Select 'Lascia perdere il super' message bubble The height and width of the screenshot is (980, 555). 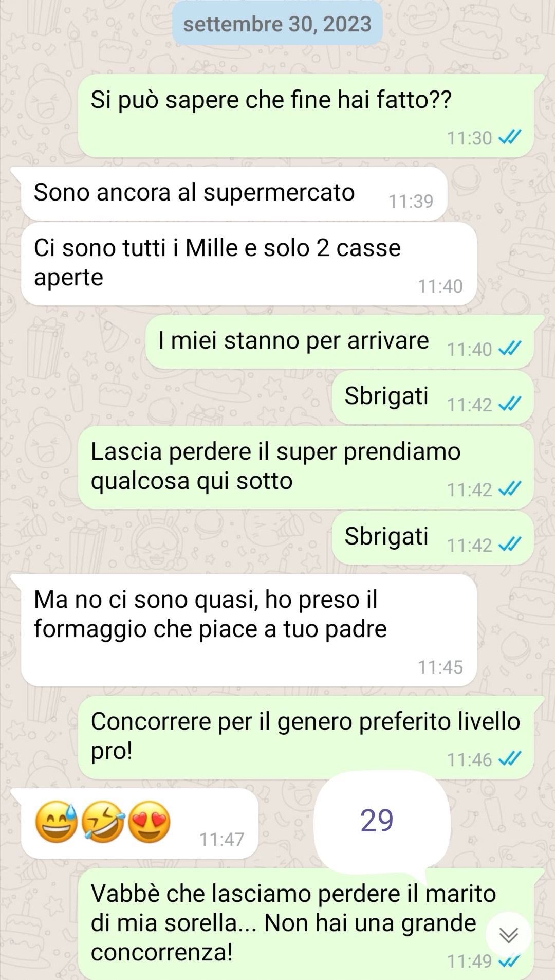click(x=306, y=467)
